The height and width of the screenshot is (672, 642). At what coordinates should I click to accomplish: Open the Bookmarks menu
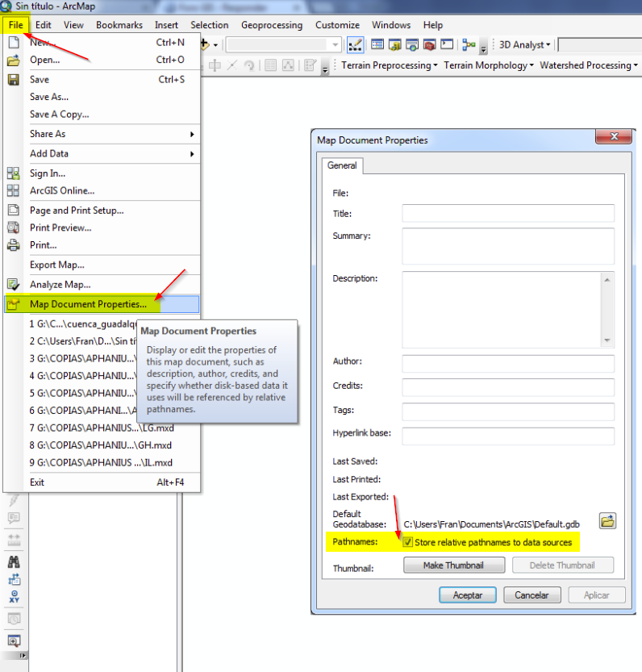click(119, 25)
